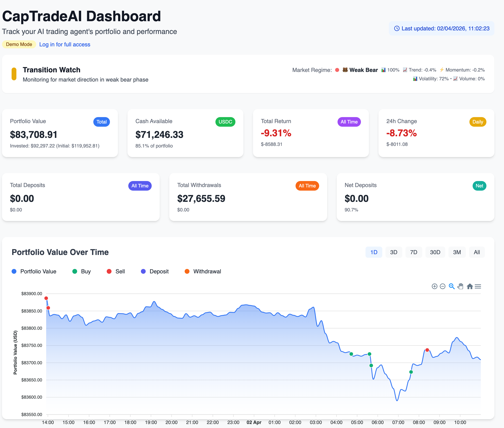Viewport: 504px width, 428px height.
Task: Show All time range on chart
Action: point(477,252)
